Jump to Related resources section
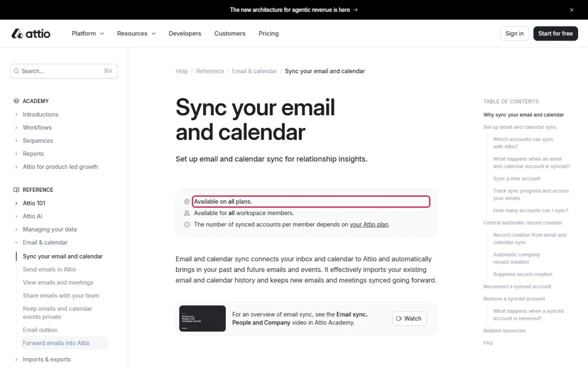Screen dimensions: 588x368 pos(504,331)
